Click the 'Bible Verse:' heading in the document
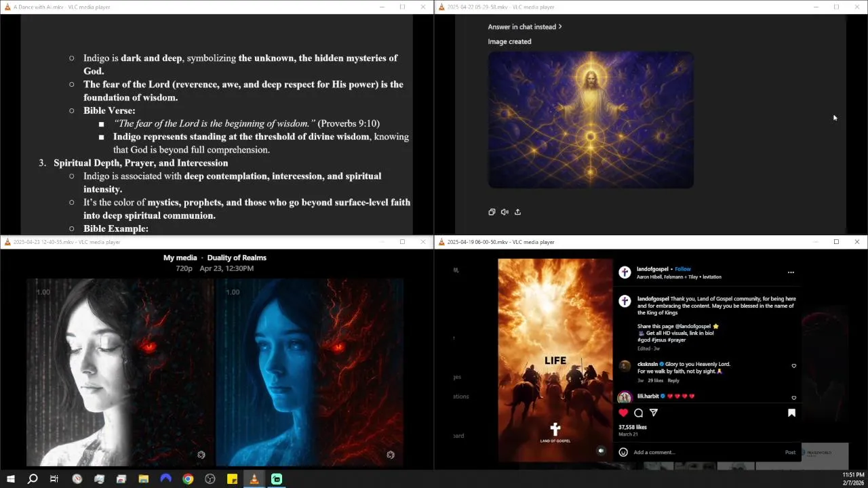Image resolution: width=868 pixels, height=488 pixels. (x=109, y=110)
